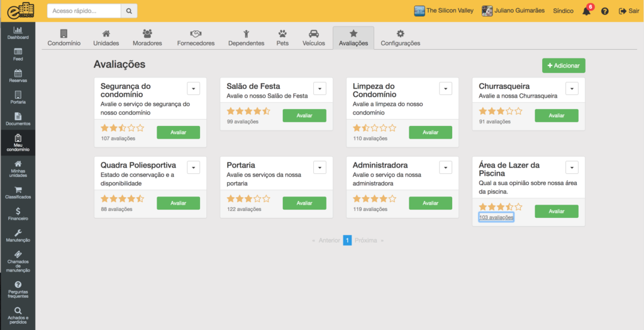
Task: Click the Salão de Festa star rating
Action: tap(248, 111)
